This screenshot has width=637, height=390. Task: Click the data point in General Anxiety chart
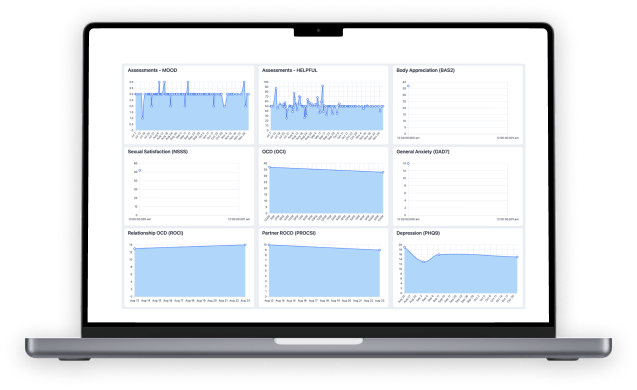tap(408, 163)
